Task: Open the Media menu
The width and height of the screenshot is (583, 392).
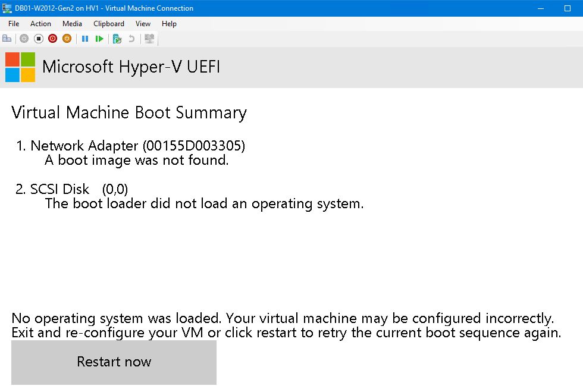Action: [x=72, y=24]
